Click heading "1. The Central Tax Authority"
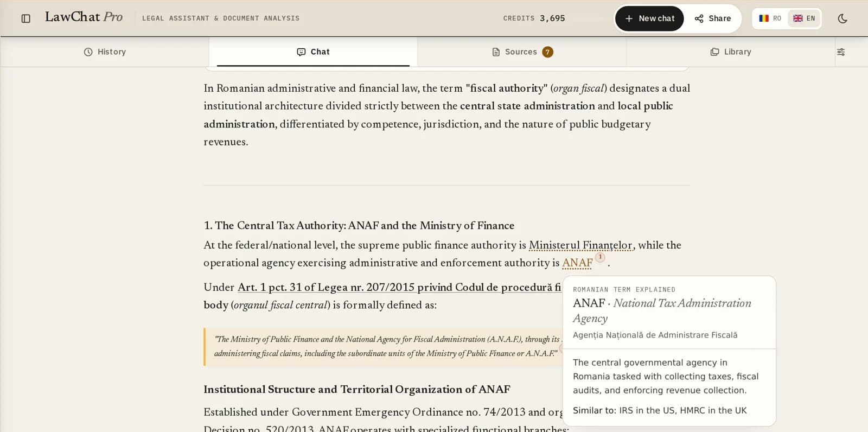This screenshot has width=868, height=432. pyautogui.click(x=359, y=226)
